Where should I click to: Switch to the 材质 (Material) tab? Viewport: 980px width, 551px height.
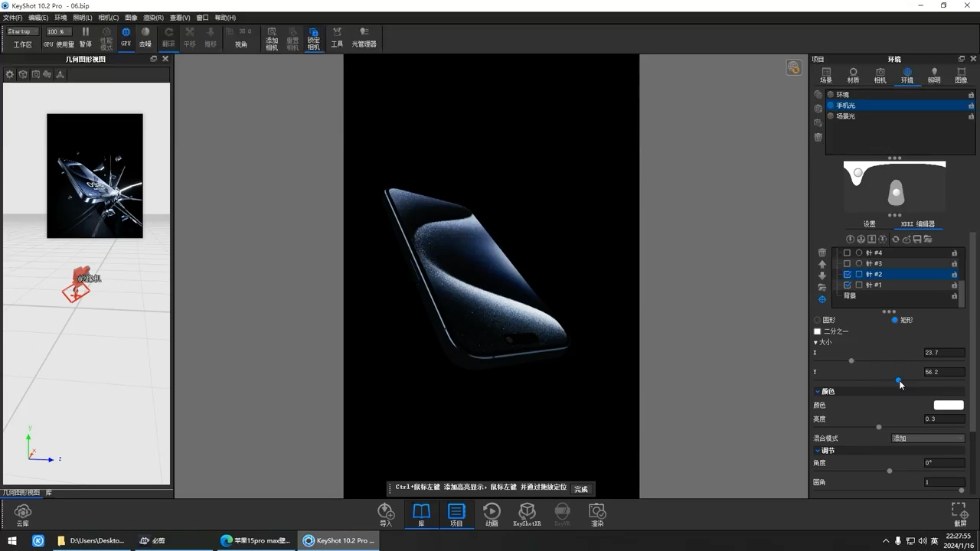tap(853, 75)
